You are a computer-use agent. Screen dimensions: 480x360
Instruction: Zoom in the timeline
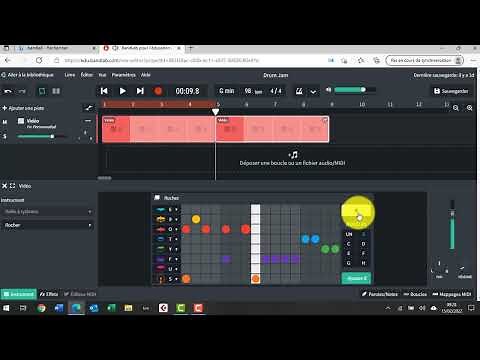coord(469,108)
